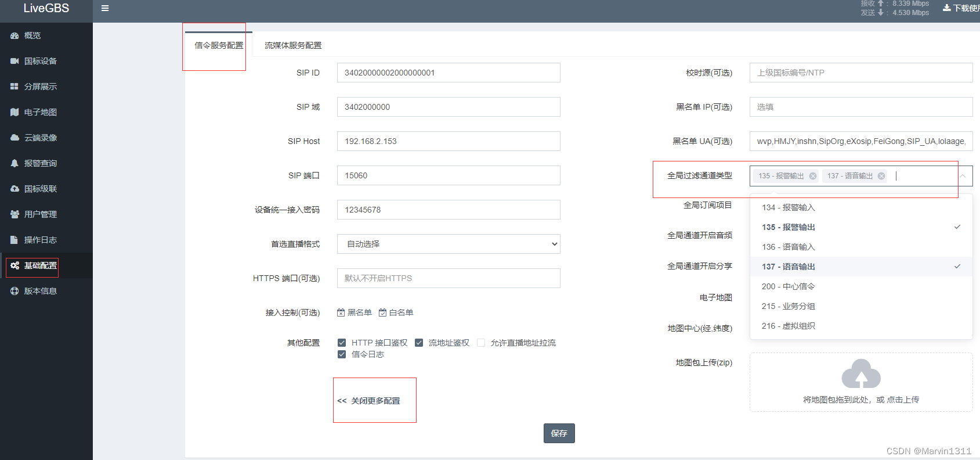Click the 基础配置 gears icon

[x=15, y=265]
